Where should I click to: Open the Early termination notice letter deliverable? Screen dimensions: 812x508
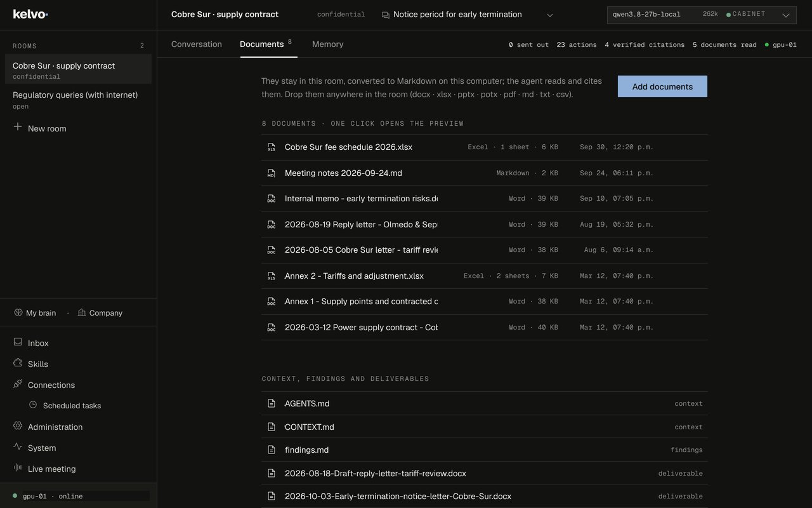tap(485, 496)
